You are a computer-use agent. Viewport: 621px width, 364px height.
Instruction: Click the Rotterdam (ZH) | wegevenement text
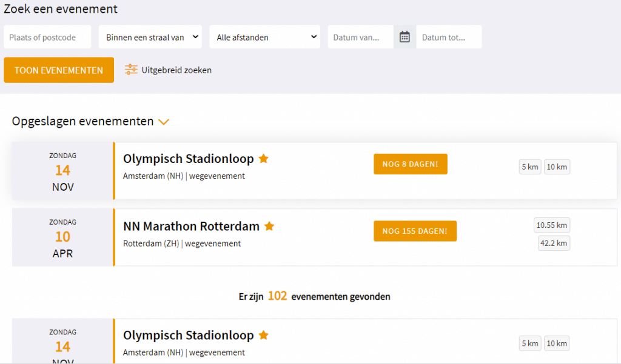click(x=182, y=243)
